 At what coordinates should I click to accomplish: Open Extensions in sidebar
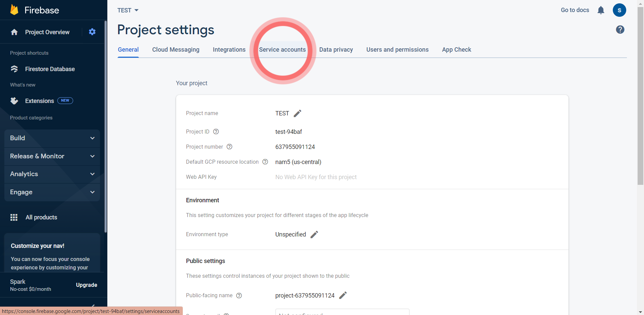point(40,101)
